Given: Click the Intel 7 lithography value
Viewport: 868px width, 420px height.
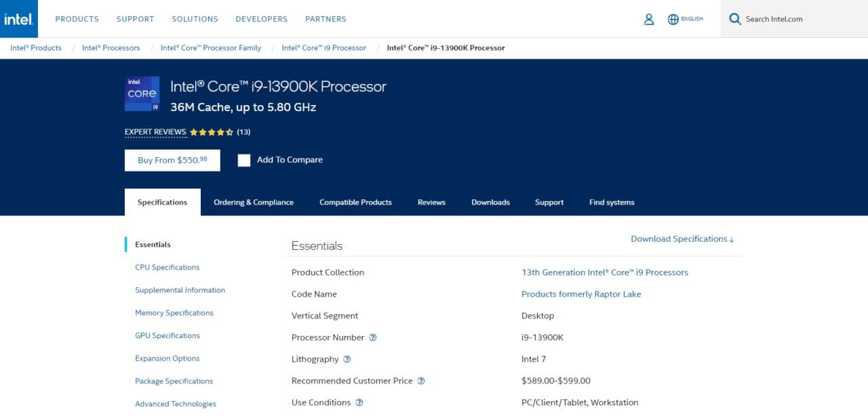Looking at the screenshot, I should 534,359.
